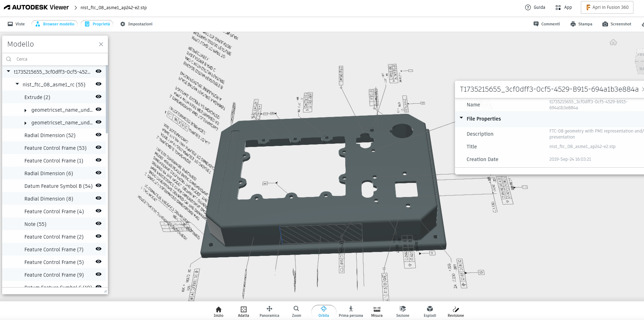Click the Esplodi explode tool
This screenshot has height=320, width=644.
(430, 312)
